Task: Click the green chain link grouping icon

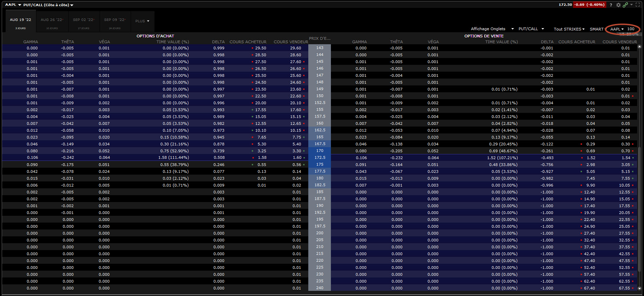Action: point(626,5)
